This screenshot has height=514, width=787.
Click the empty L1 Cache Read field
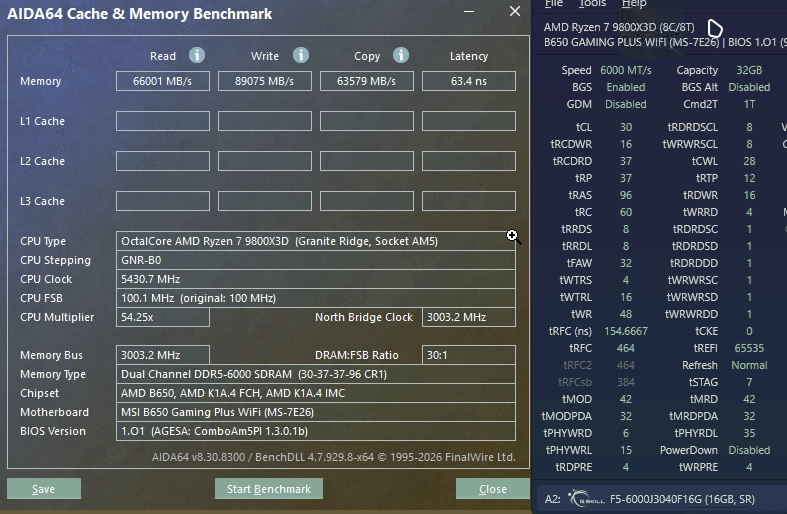pos(163,121)
